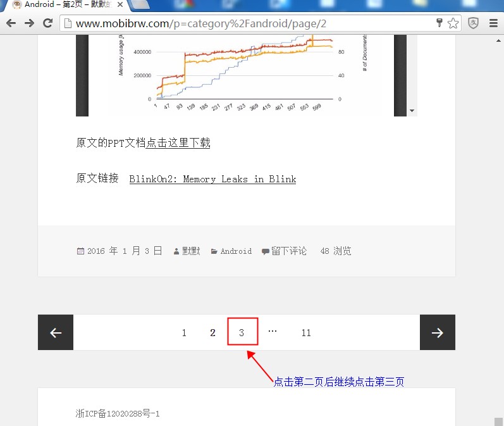Viewport: 504px width, 426px height.
Task: Open the Android category link
Action: tap(236, 251)
